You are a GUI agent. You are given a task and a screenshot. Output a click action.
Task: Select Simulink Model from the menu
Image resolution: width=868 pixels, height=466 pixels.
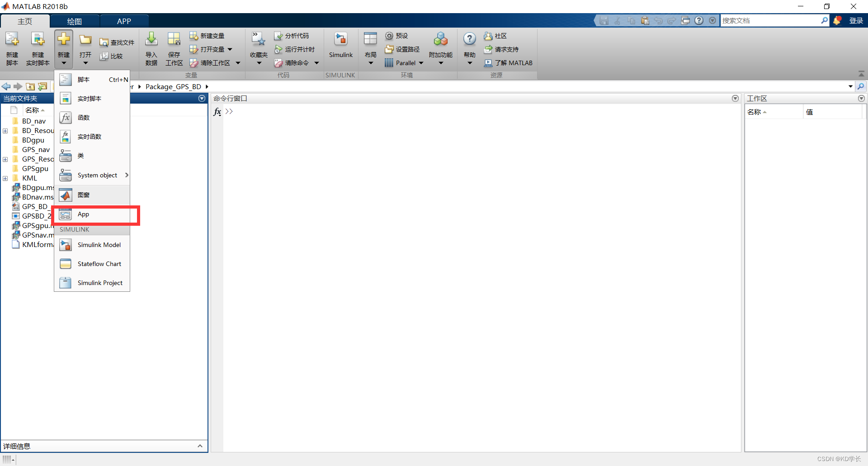(x=92, y=245)
